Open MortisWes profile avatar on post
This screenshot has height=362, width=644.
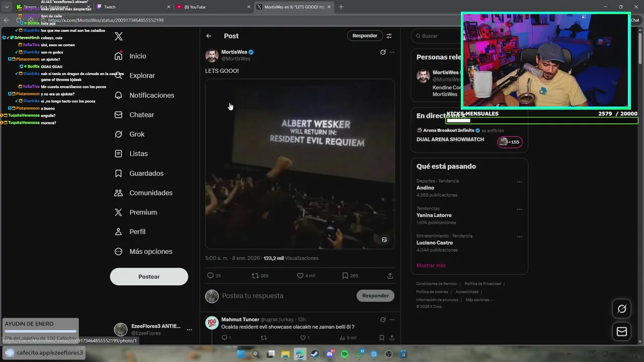click(x=212, y=55)
